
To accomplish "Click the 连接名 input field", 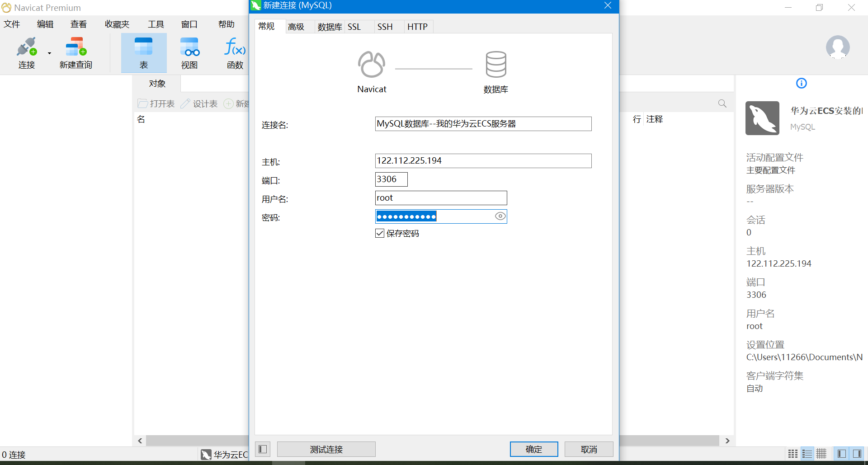I will pyautogui.click(x=483, y=124).
